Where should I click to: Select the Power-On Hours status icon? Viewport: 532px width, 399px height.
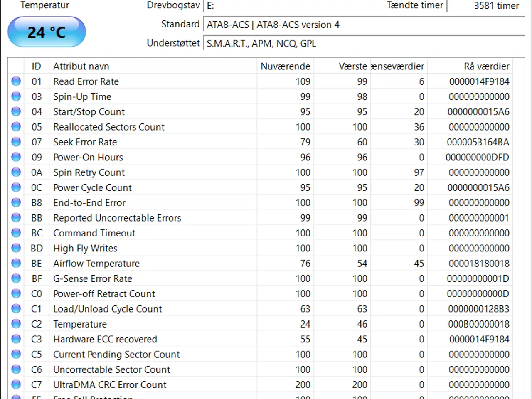coord(16,157)
